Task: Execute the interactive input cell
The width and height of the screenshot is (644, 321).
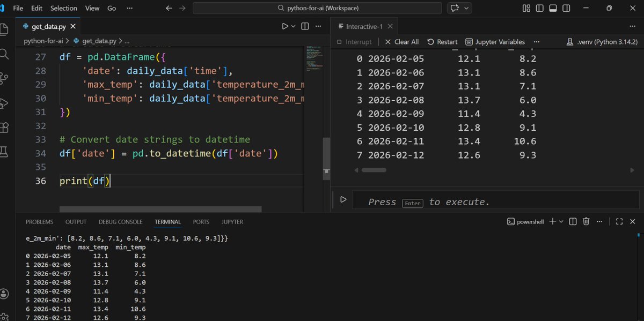Action: [343, 200]
